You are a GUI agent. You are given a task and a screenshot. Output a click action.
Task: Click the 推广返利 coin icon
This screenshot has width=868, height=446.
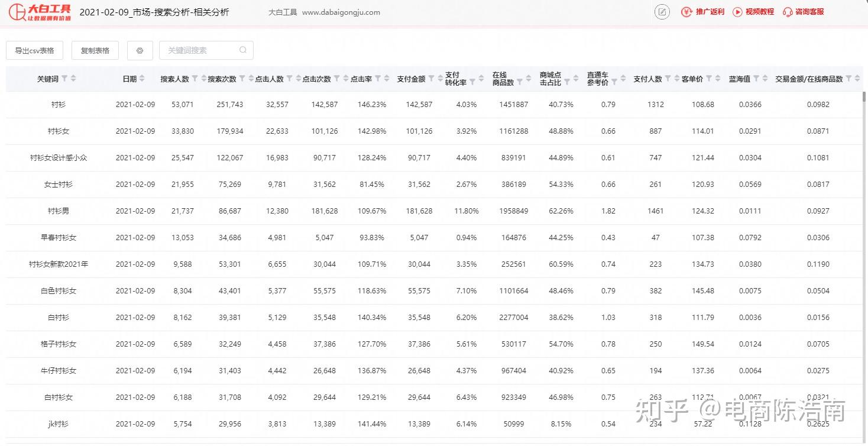pyautogui.click(x=686, y=12)
